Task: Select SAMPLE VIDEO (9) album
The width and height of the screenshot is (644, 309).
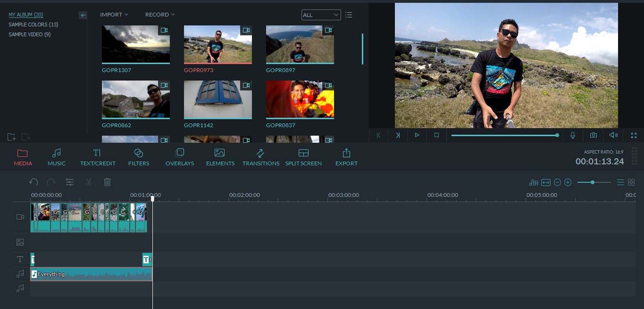Action: [x=30, y=34]
